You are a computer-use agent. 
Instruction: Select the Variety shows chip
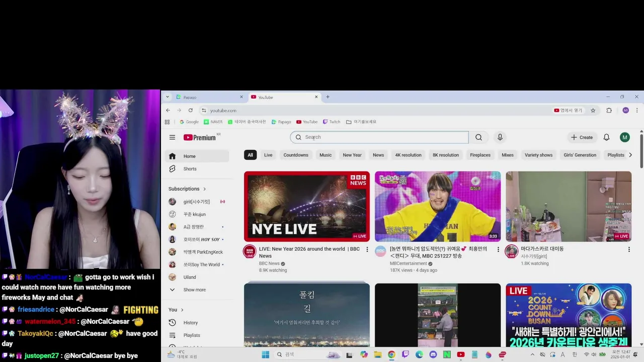point(538,155)
